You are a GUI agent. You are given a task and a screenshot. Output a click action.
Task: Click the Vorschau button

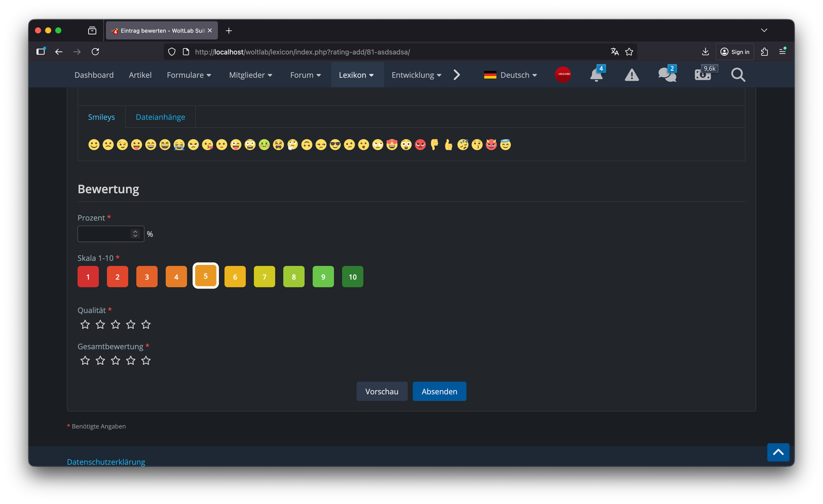381,391
